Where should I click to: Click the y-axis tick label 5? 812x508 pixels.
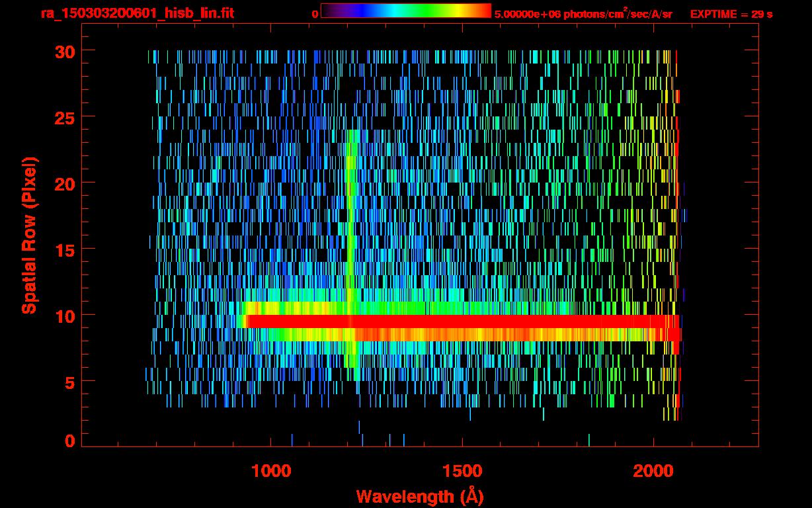coord(70,382)
